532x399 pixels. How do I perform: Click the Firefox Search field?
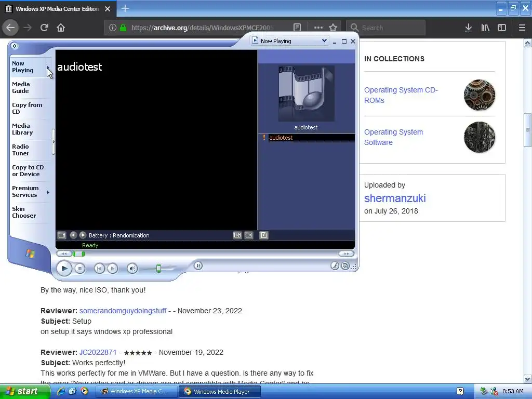[x=386, y=28]
